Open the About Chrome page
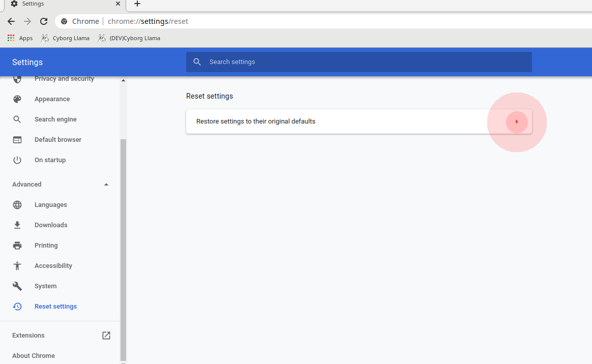 point(34,355)
